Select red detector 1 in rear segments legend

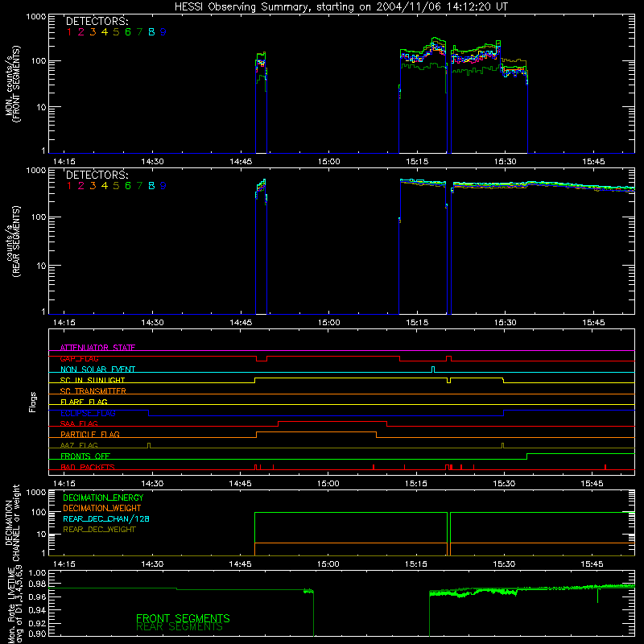[69, 186]
